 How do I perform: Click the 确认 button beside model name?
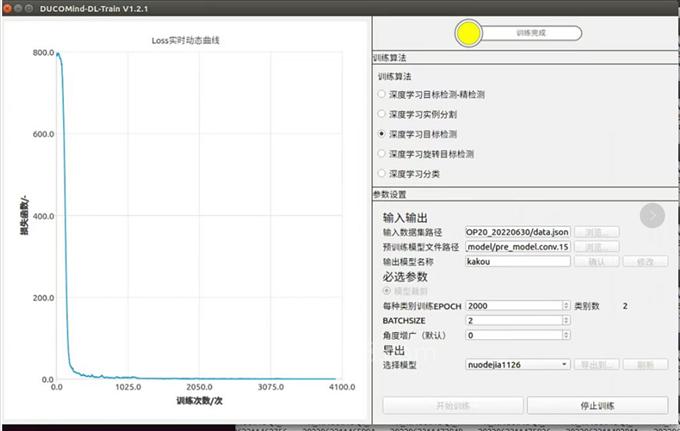point(598,261)
